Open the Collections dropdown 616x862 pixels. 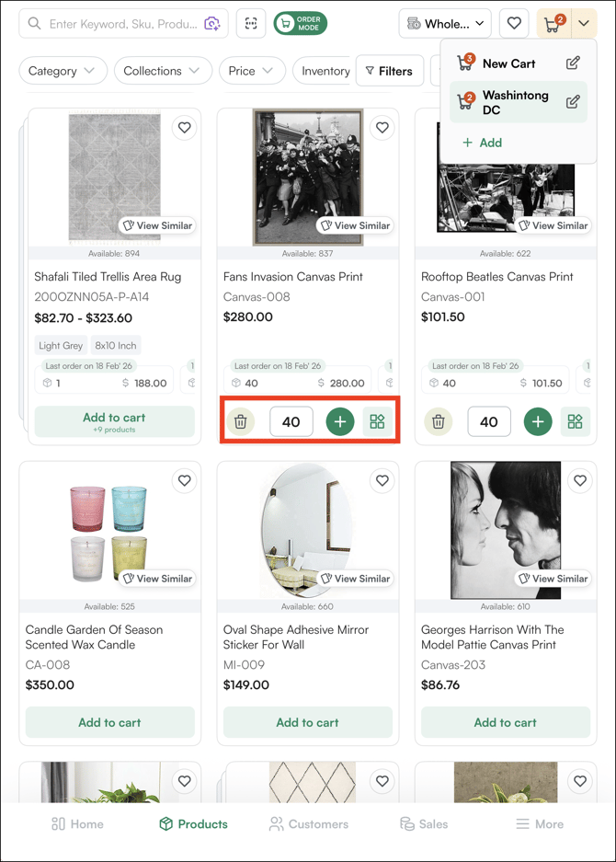pyautogui.click(x=163, y=71)
